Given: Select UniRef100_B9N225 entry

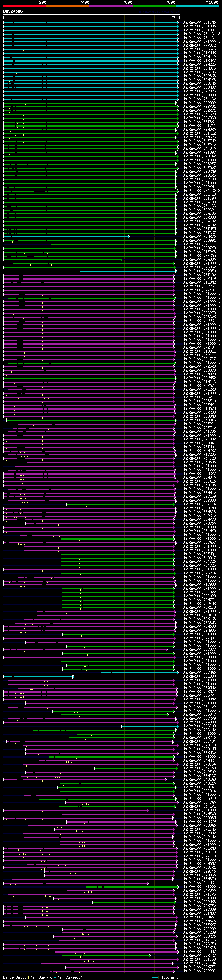Looking at the screenshot, I should (x=199, y=64).
